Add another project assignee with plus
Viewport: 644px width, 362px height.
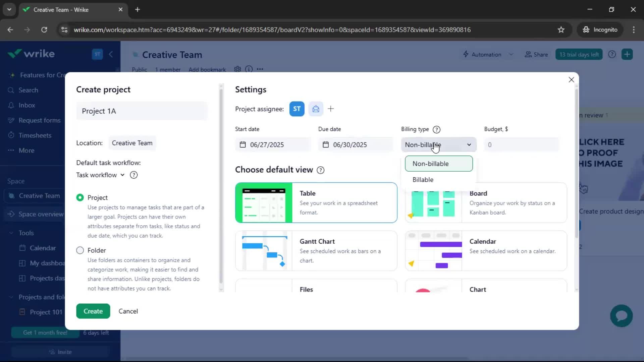coord(331,109)
